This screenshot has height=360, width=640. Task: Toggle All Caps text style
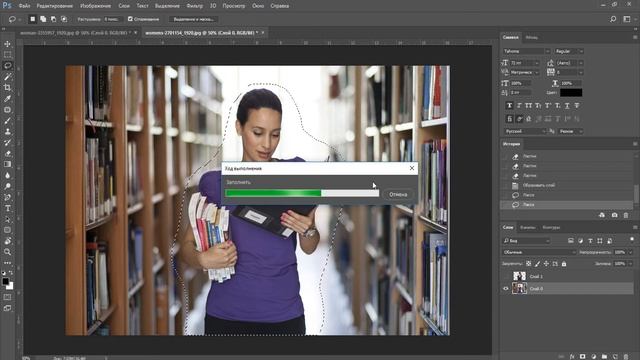point(529,106)
